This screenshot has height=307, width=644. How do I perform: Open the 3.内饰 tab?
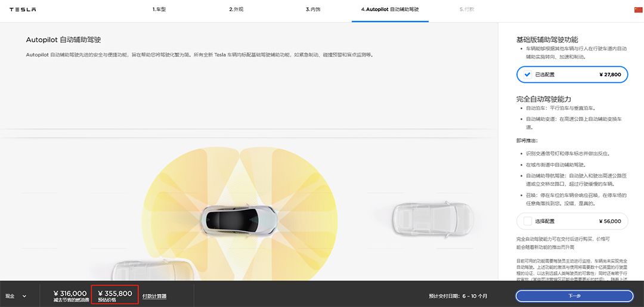point(314,10)
